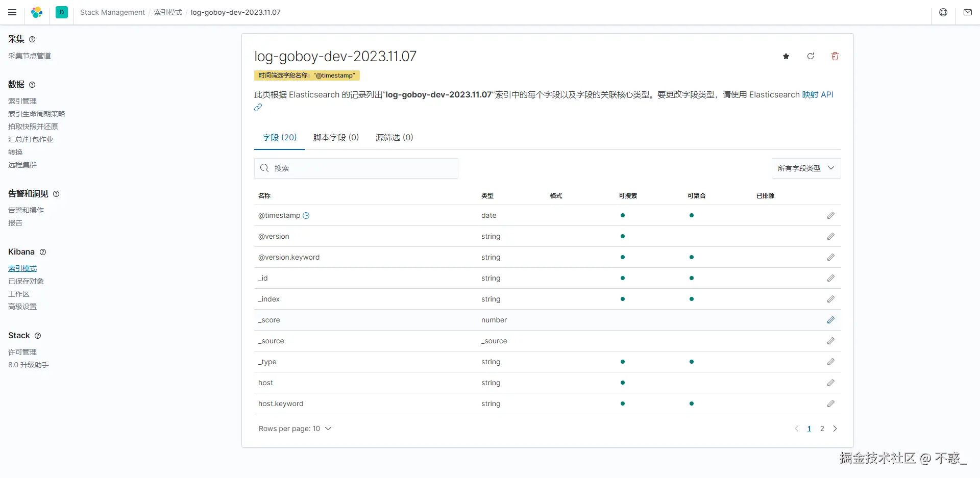Open the help menu icon in header
This screenshot has height=478, width=980.
pos(943,12)
